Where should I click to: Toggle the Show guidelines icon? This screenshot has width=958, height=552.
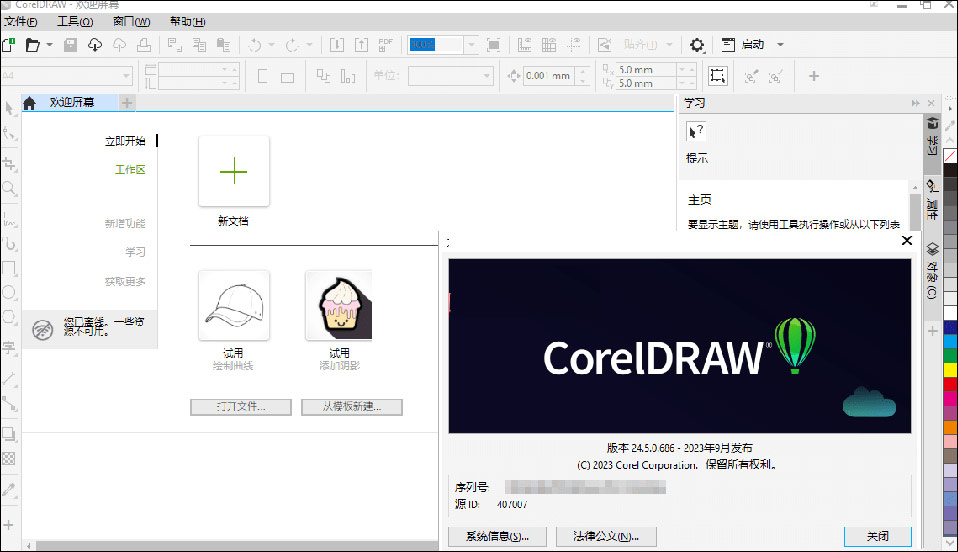point(574,45)
